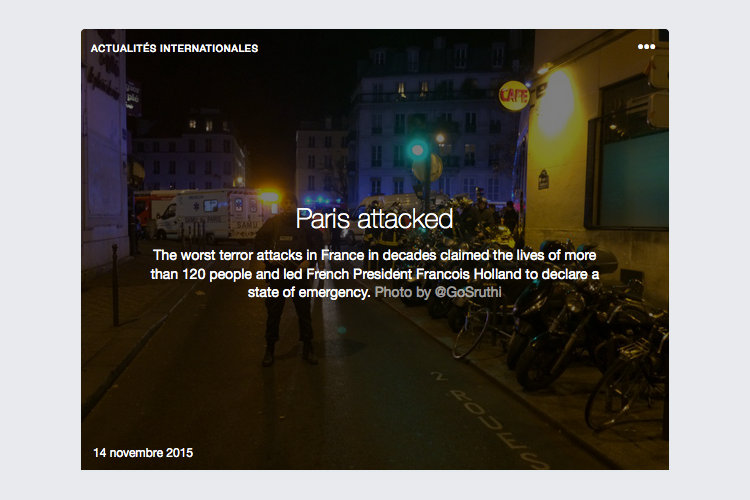
Task: Click the '14 novembre 2015' date stamp
Action: click(143, 453)
